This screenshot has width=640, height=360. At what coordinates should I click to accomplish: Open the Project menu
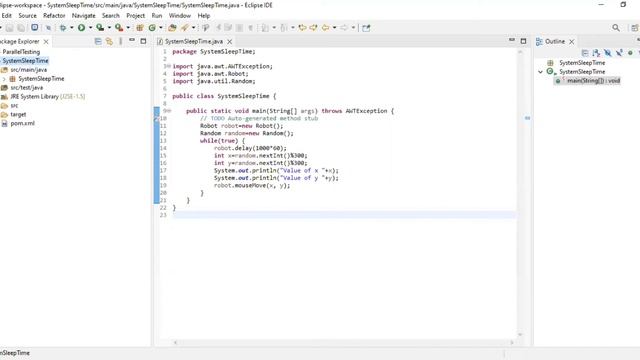tap(136, 16)
